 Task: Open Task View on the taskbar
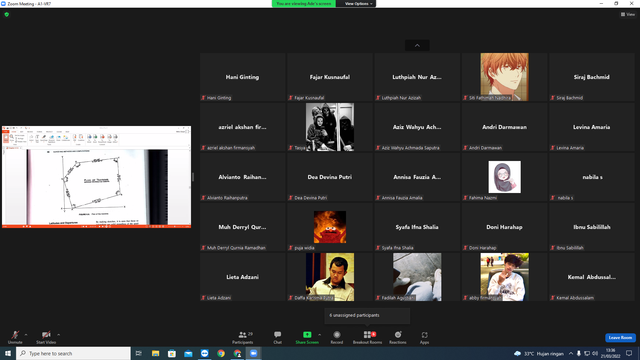coord(139,353)
